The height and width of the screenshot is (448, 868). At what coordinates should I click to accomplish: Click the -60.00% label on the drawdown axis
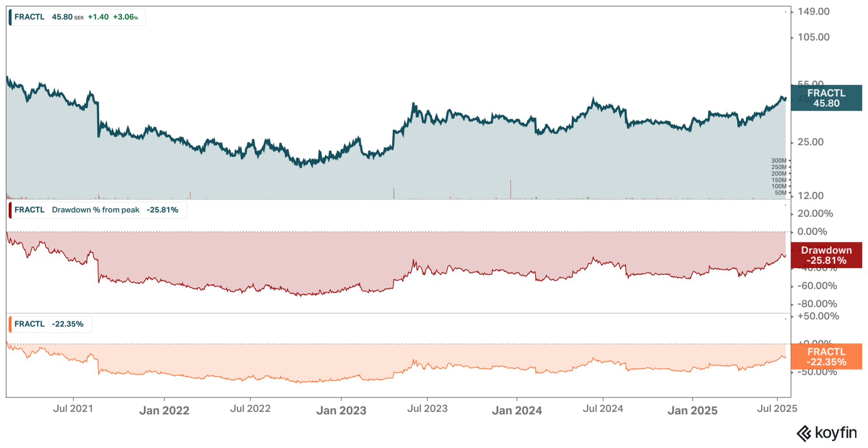[817, 286]
